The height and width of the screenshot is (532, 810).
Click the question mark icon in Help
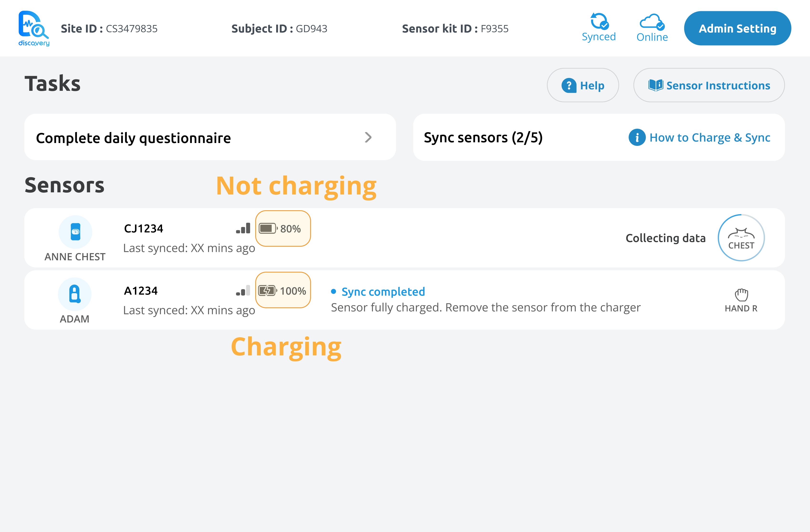click(569, 85)
